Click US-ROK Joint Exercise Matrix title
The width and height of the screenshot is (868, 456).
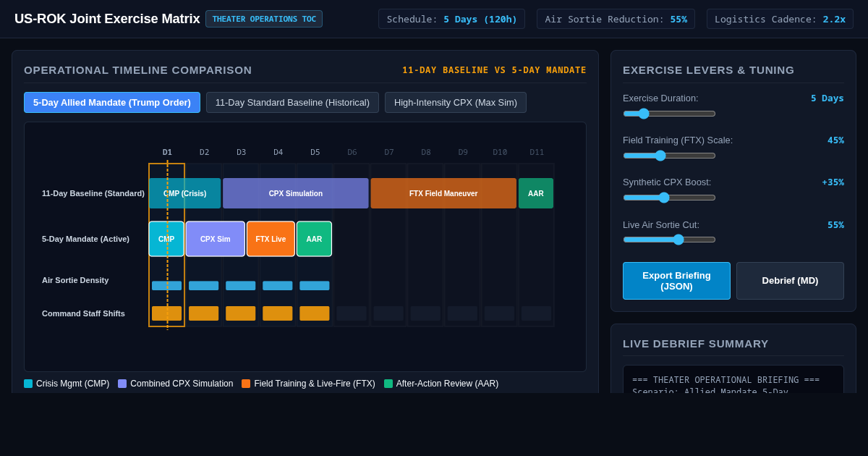tap(107, 19)
